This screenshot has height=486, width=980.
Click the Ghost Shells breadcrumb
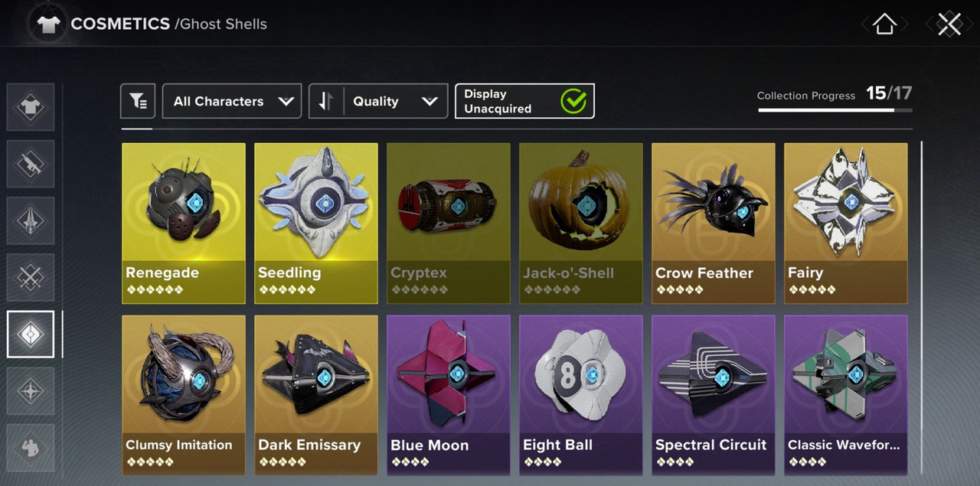tap(221, 24)
